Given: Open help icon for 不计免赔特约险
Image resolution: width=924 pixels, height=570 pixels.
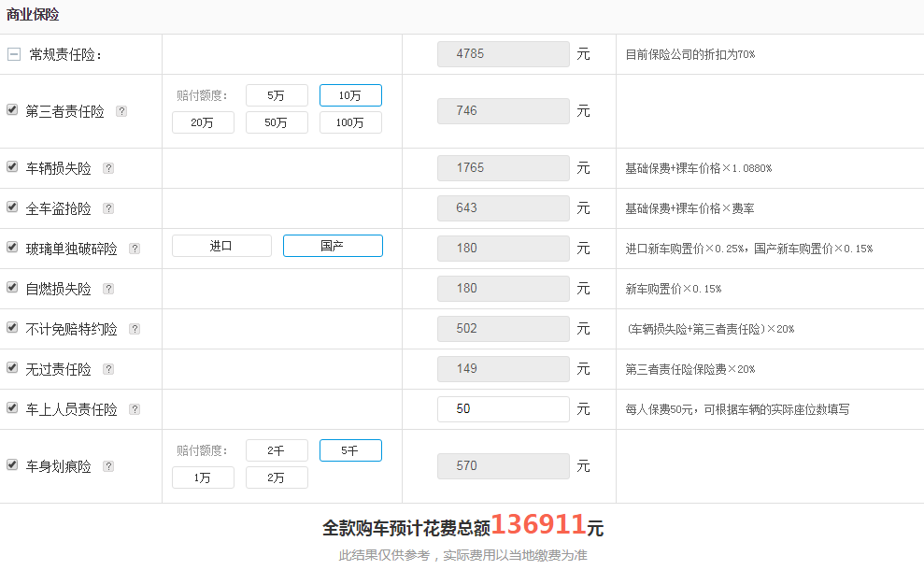Looking at the screenshot, I should click(135, 328).
